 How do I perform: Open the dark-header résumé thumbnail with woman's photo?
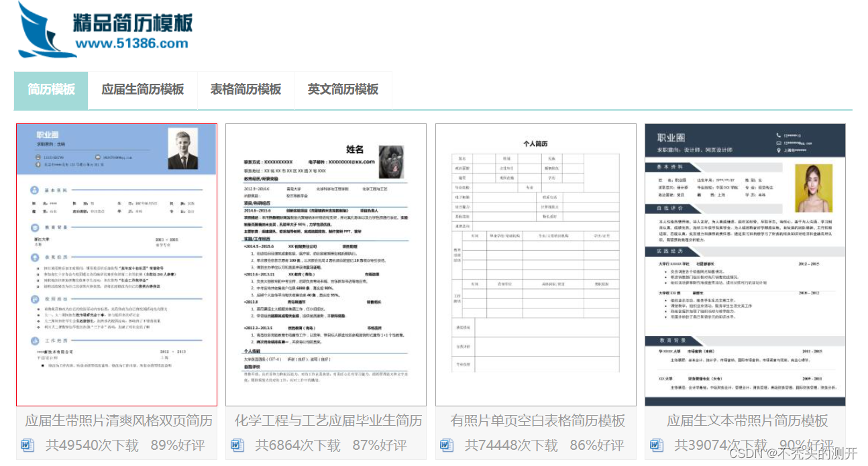[x=745, y=265]
